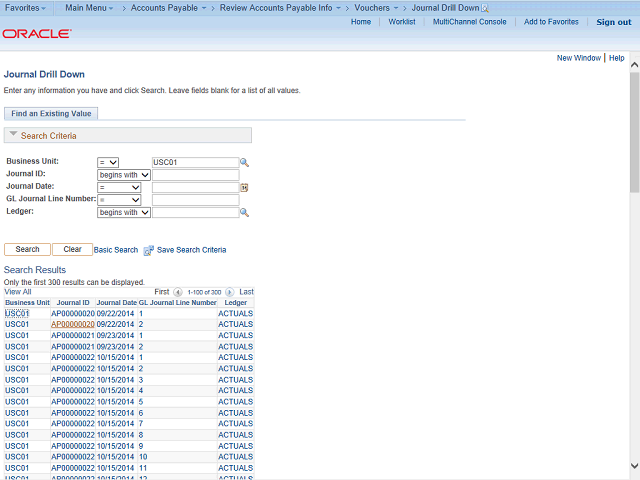The width and height of the screenshot is (640, 480).
Task: Jump to First results page
Action: [162, 292]
